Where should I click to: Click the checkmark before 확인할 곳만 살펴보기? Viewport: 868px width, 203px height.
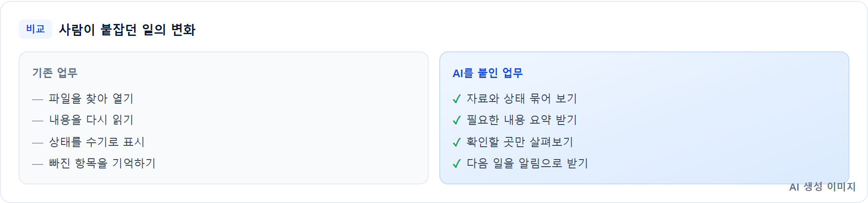pyautogui.click(x=457, y=142)
